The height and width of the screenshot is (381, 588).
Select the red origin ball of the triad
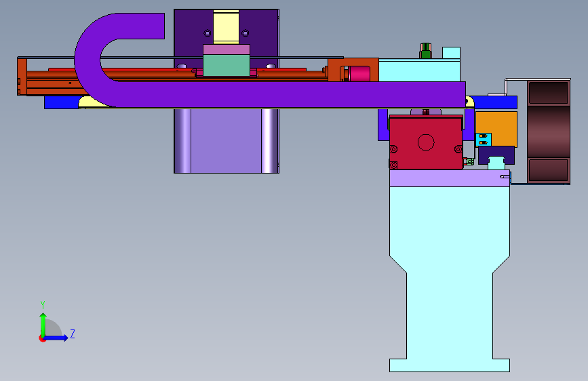(x=42, y=338)
